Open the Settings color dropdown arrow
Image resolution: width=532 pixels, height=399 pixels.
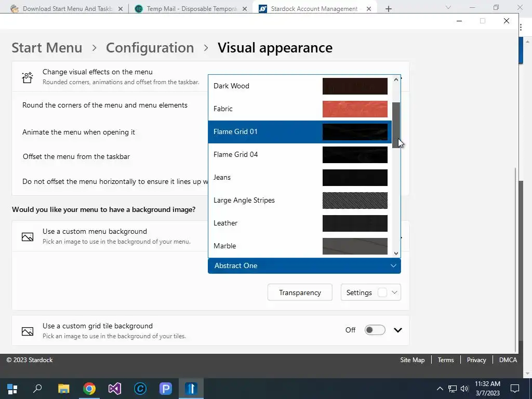[394, 292]
